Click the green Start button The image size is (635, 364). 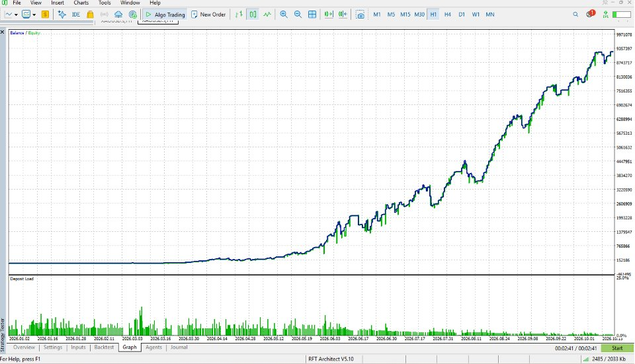[x=617, y=348]
